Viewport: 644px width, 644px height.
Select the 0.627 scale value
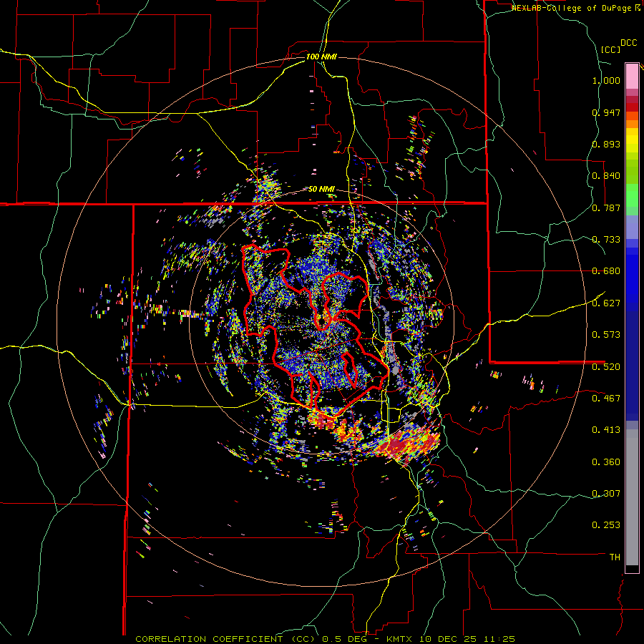click(606, 303)
